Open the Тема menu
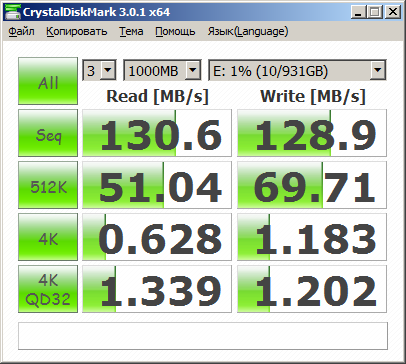 click(x=131, y=31)
